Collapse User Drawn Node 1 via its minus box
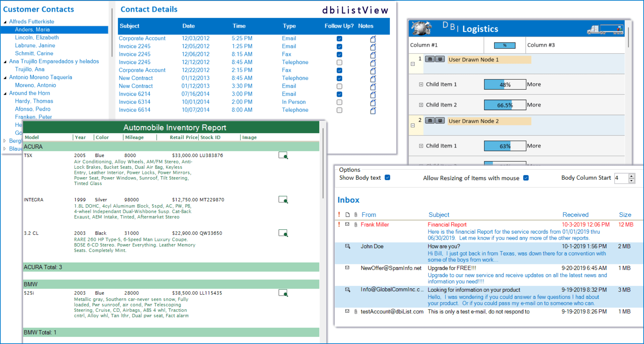Screen dimensions: 644x344 (413, 64)
